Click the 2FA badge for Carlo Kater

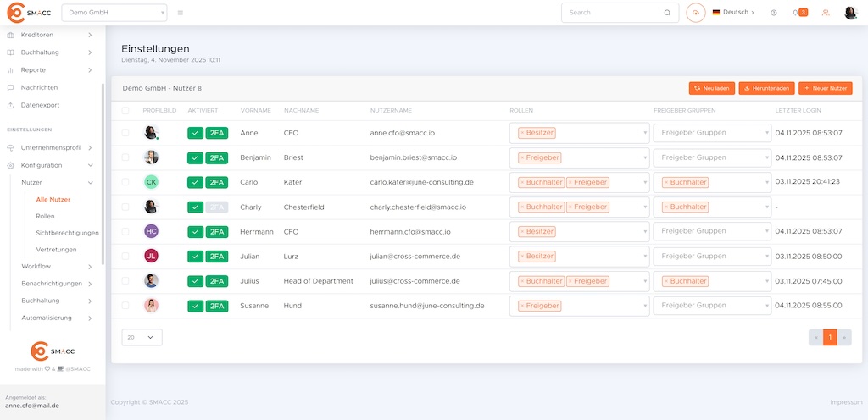pyautogui.click(x=217, y=182)
